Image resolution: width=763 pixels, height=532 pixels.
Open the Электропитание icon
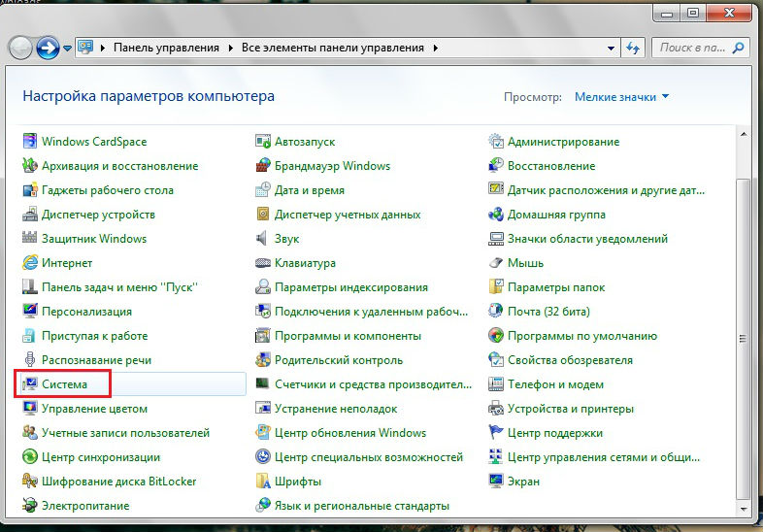click(x=30, y=505)
